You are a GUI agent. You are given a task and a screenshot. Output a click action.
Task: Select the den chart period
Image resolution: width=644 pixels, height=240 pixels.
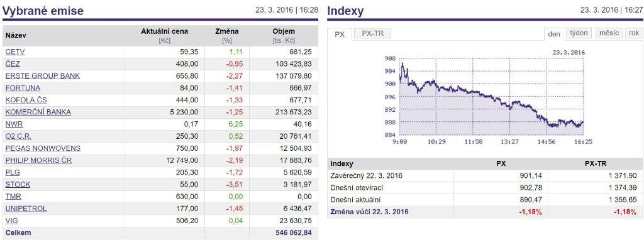pos(554,34)
